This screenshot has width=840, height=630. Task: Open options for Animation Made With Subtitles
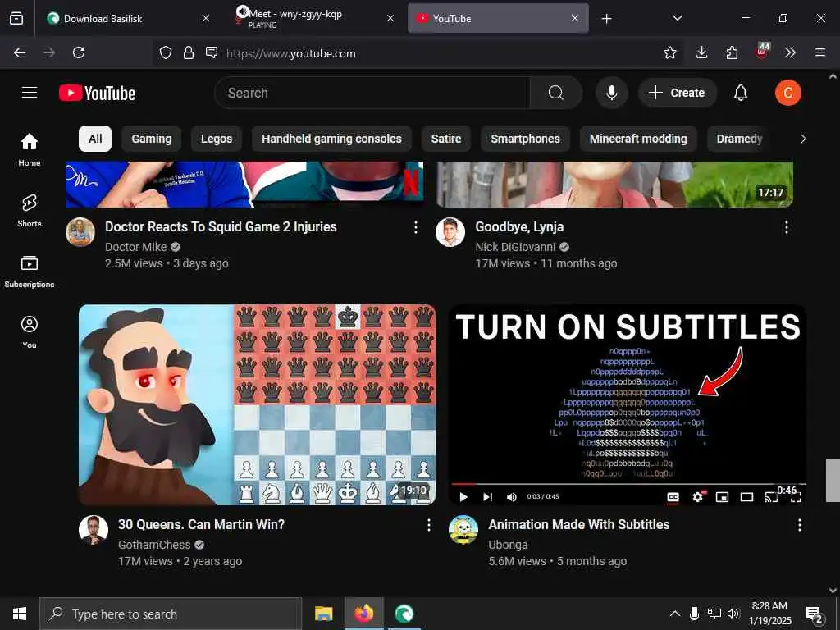tap(799, 525)
